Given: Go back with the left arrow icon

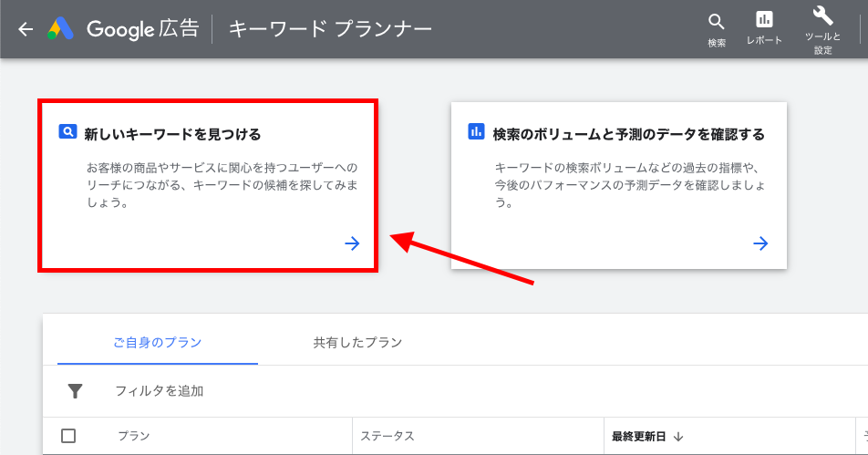Looking at the screenshot, I should 26,29.
